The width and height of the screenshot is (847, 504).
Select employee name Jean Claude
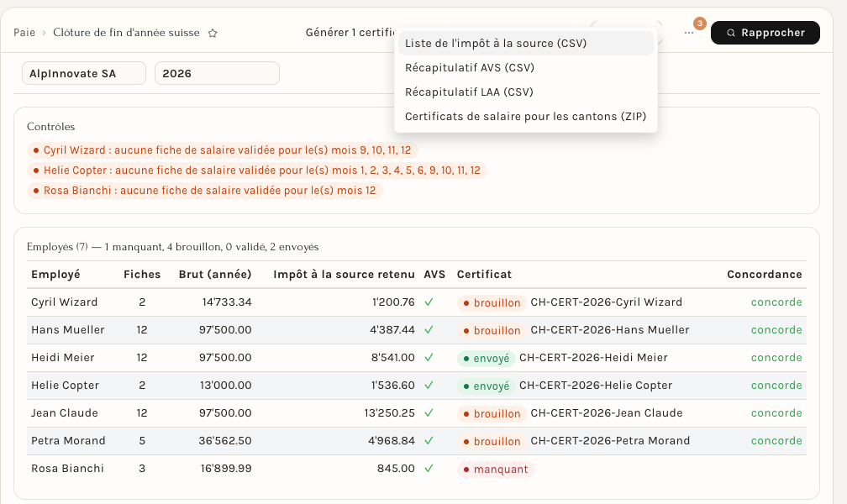pos(65,412)
